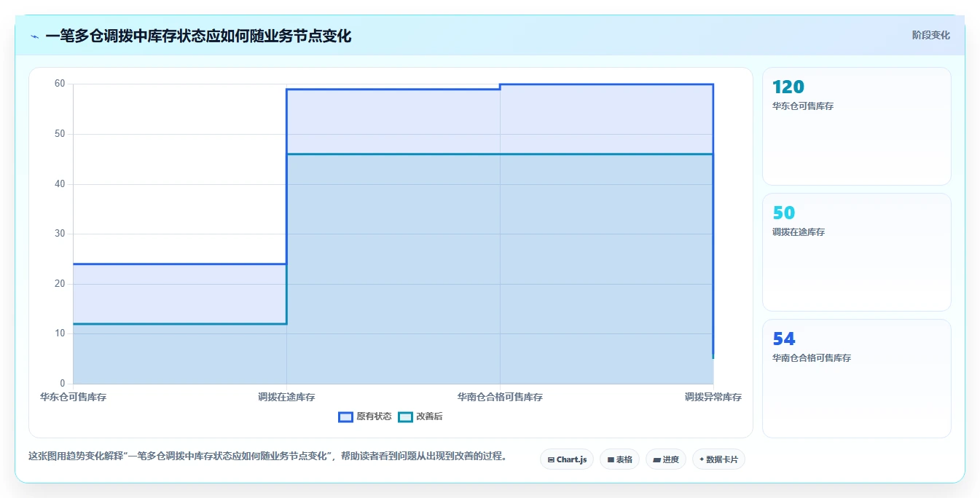Toggle the 原有状态 legend item
Viewport: 980px width, 498px height.
365,416
